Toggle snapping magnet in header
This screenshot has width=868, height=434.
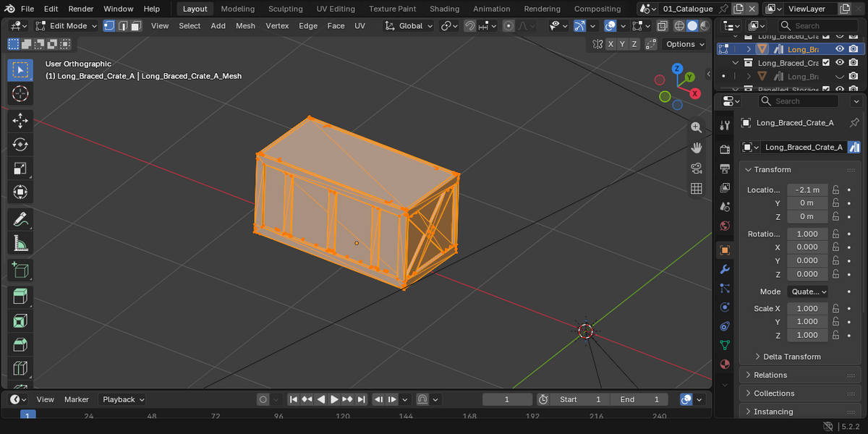[470, 25]
